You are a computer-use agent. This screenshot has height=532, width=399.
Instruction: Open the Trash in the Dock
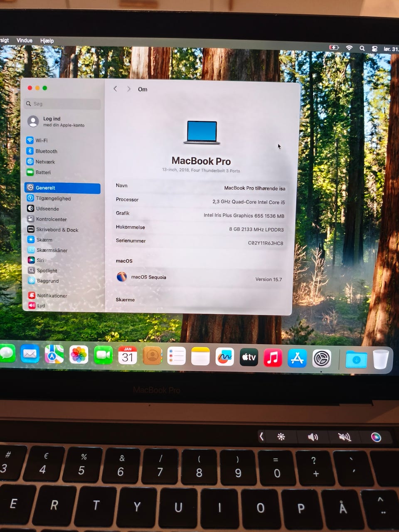click(381, 359)
